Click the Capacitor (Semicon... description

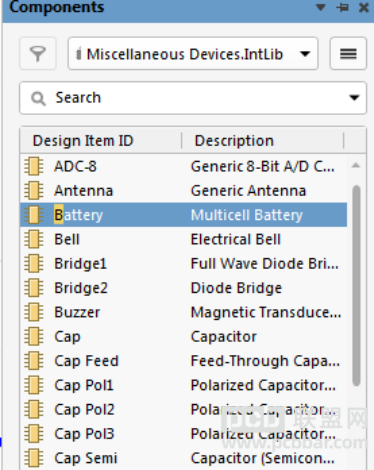click(x=263, y=458)
